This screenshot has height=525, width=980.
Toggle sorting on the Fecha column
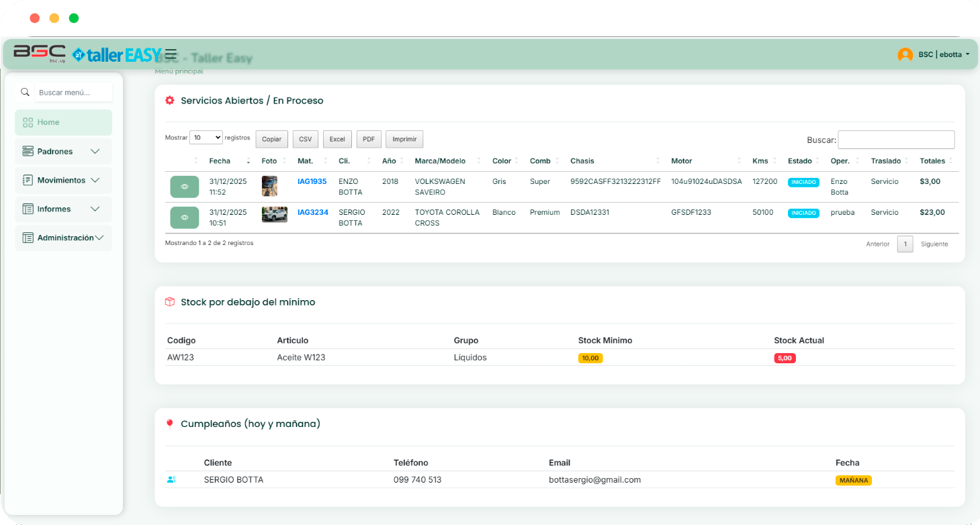pyautogui.click(x=220, y=160)
